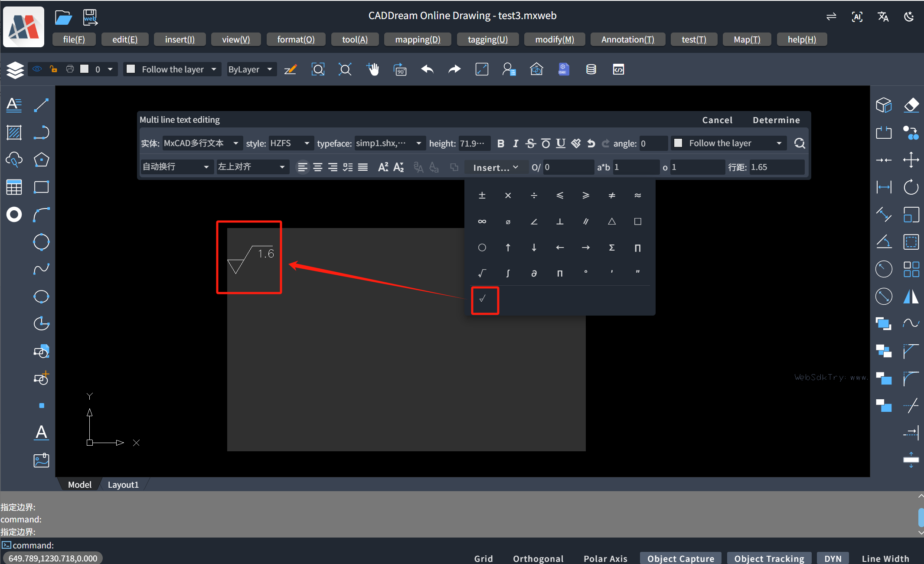Disable Object Capture in status bar
The height and width of the screenshot is (564, 924).
click(x=680, y=558)
